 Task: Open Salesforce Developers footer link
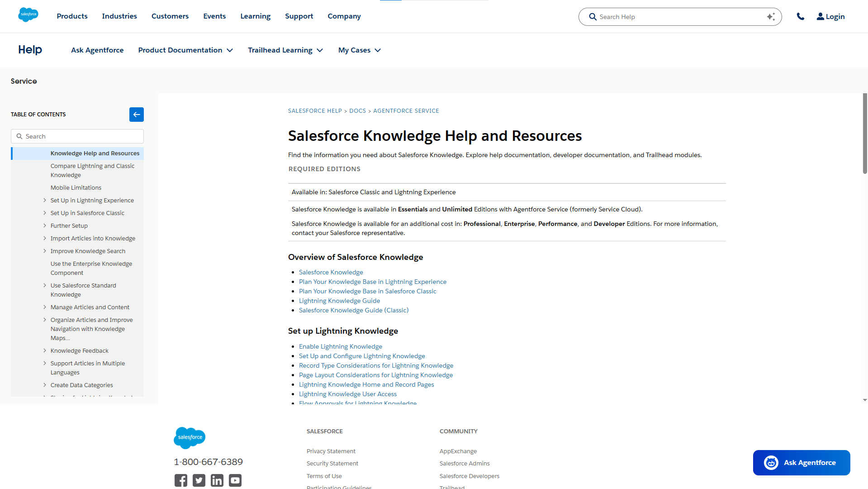pyautogui.click(x=470, y=476)
